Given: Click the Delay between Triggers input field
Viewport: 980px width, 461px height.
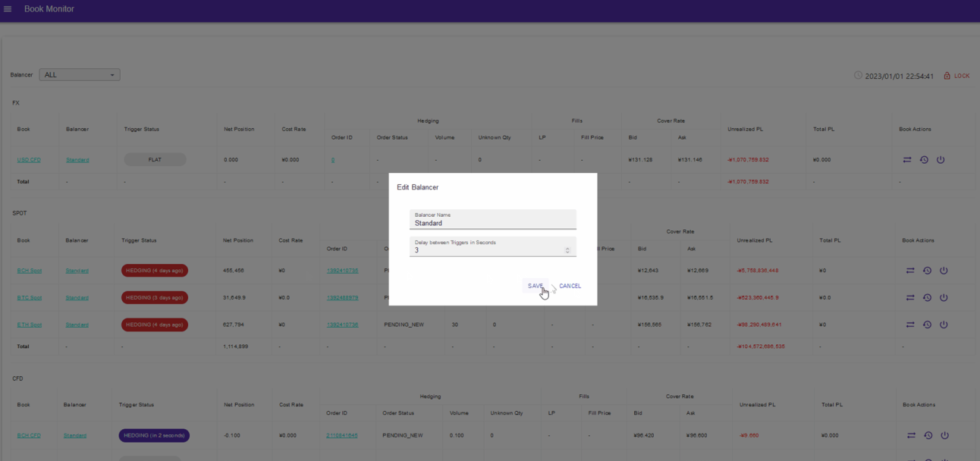Looking at the screenshot, I should (485, 250).
